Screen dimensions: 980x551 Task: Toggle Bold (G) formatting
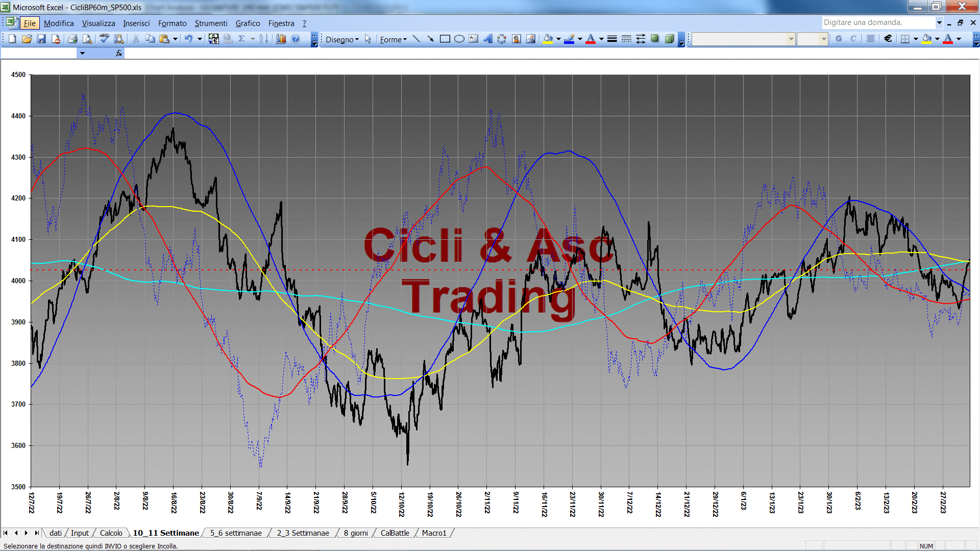839,39
